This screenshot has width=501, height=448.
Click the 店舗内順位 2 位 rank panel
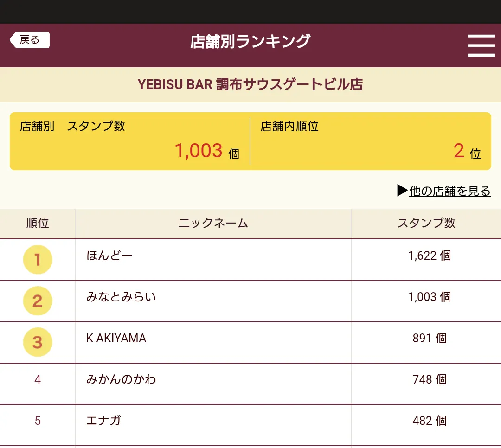(x=371, y=141)
